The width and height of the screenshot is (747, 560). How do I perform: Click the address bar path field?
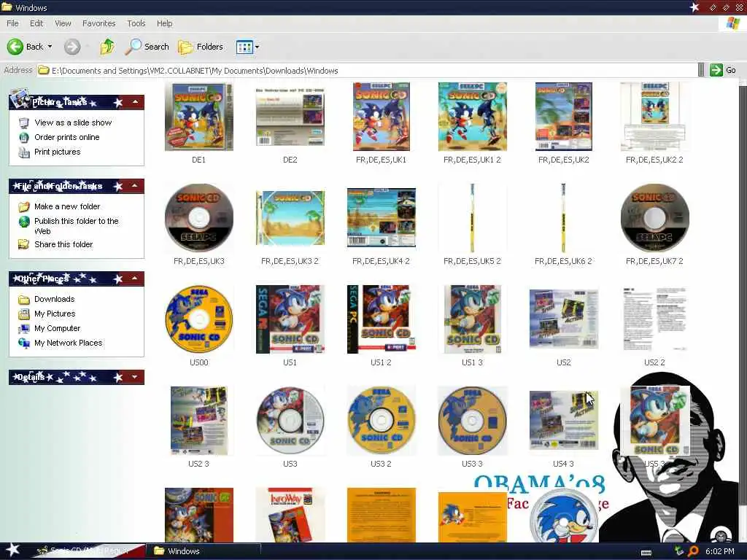click(x=367, y=71)
